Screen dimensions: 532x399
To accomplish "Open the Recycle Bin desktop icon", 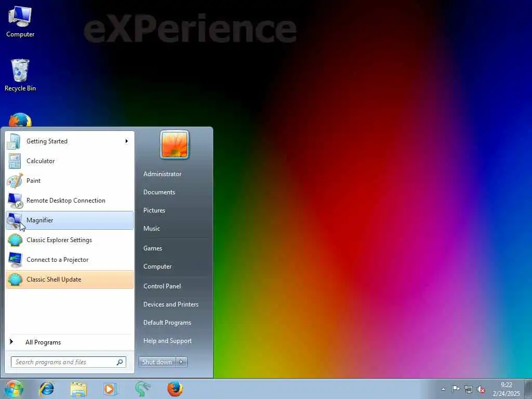I will coord(20,75).
